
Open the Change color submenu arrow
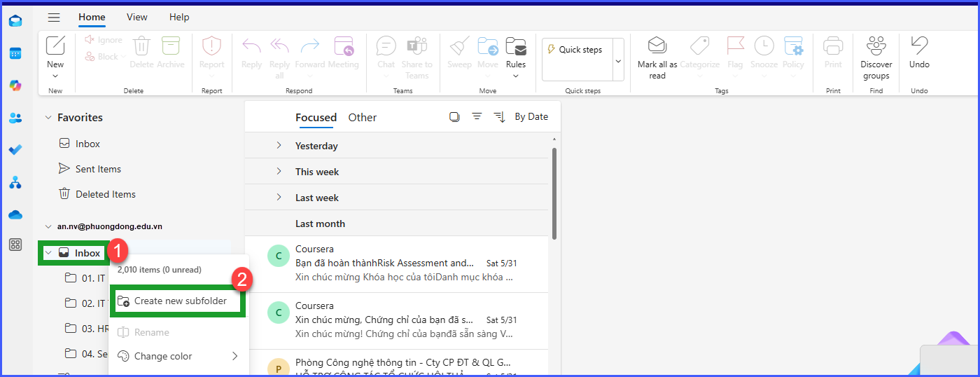tap(234, 356)
